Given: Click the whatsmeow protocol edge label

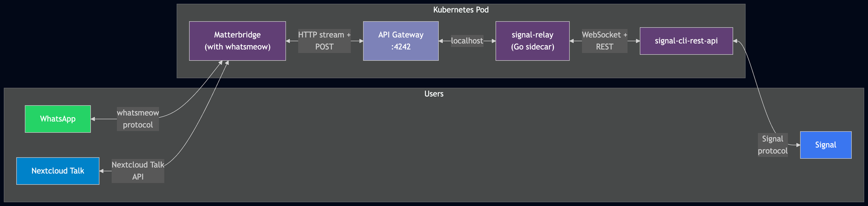Looking at the screenshot, I should click(x=138, y=119).
